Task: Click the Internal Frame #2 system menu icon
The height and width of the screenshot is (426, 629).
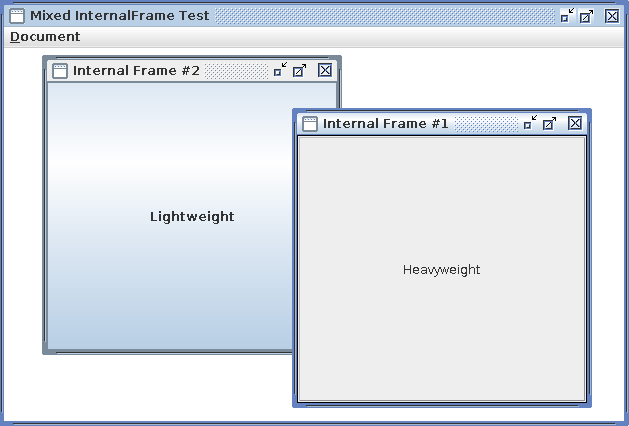Action: coord(60,71)
